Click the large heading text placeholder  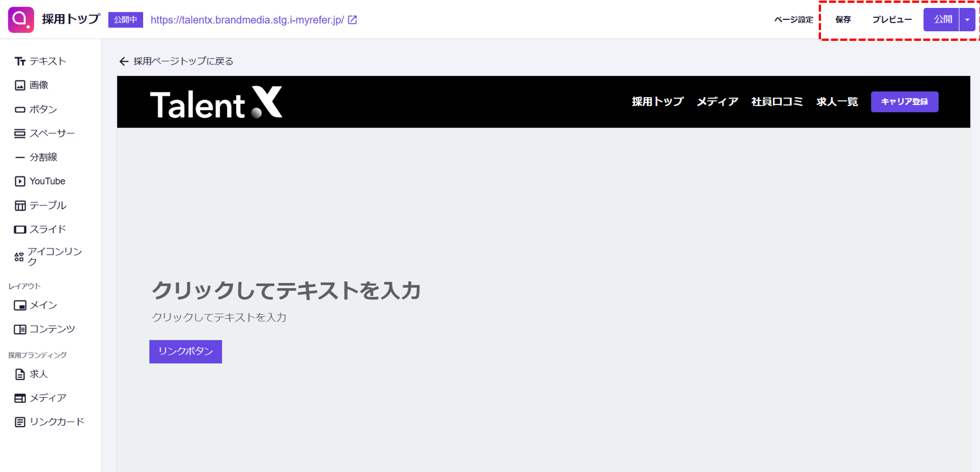click(x=286, y=290)
